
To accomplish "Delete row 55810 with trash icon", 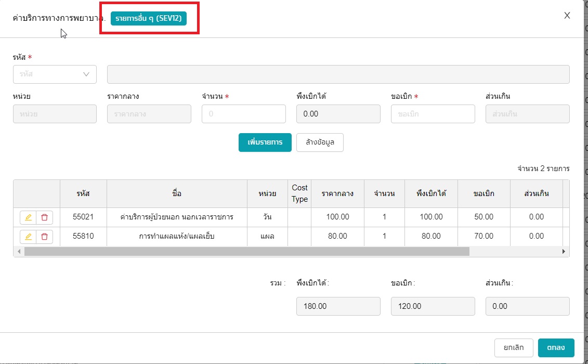I will [x=44, y=237].
